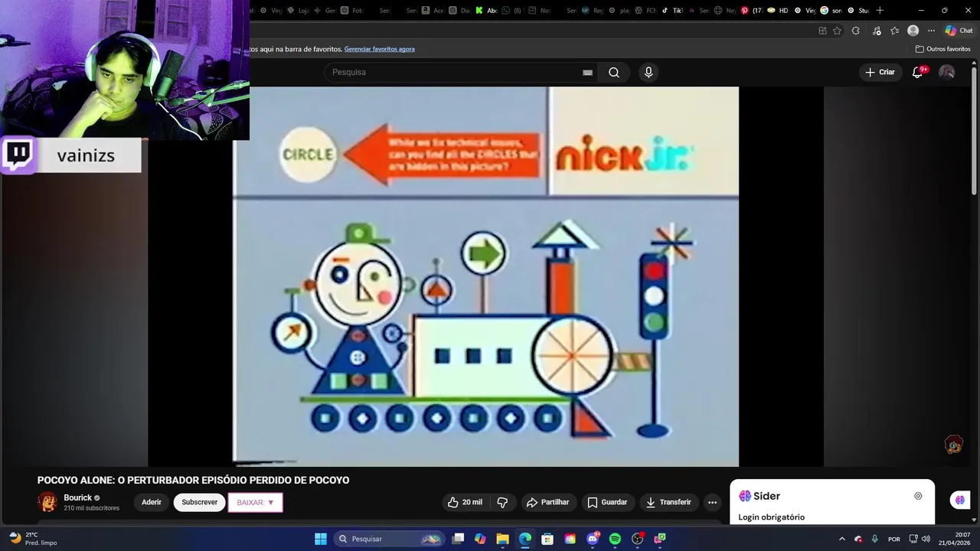Open the browser extensions puzzle icon
Image resolution: width=980 pixels, height=551 pixels.
856,31
